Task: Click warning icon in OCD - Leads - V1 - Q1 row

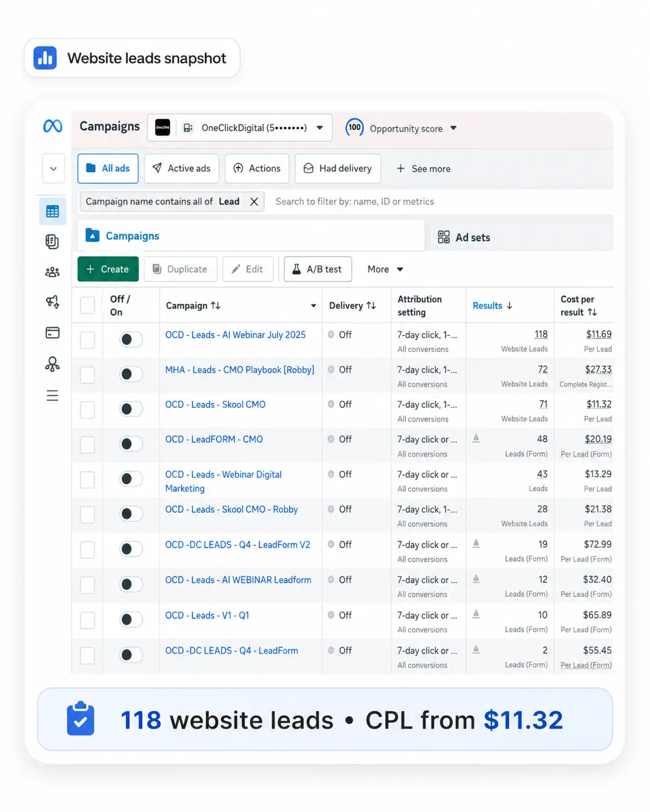Action: click(476, 614)
